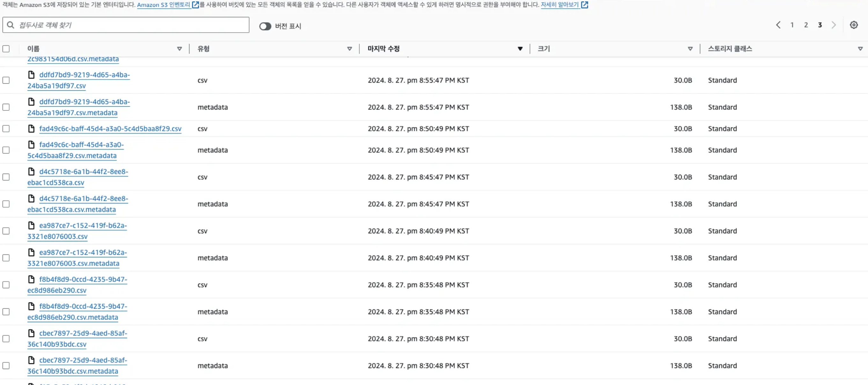Click file icon of ddfd7bd9 24ba5a19df97.csv
Viewport: 868px width, 385px height.
pos(31,75)
